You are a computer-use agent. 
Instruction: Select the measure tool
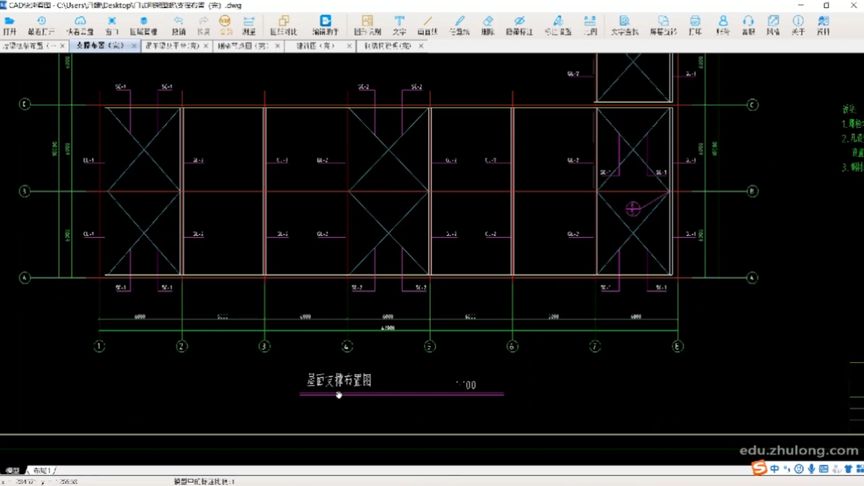click(x=249, y=25)
